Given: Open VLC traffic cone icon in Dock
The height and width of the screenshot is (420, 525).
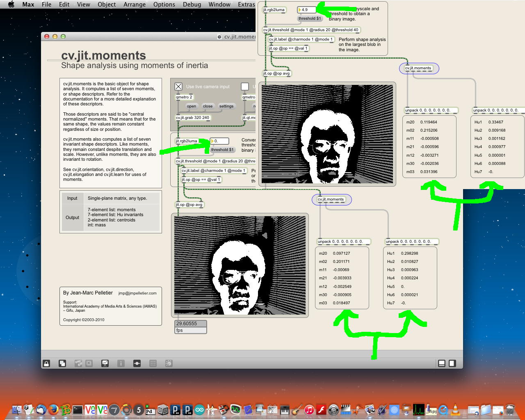Looking at the screenshot, I should point(455,409).
